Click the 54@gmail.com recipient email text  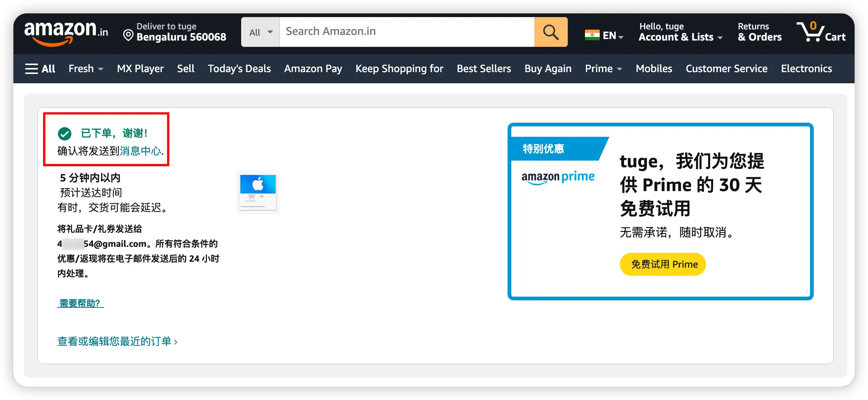[102, 244]
